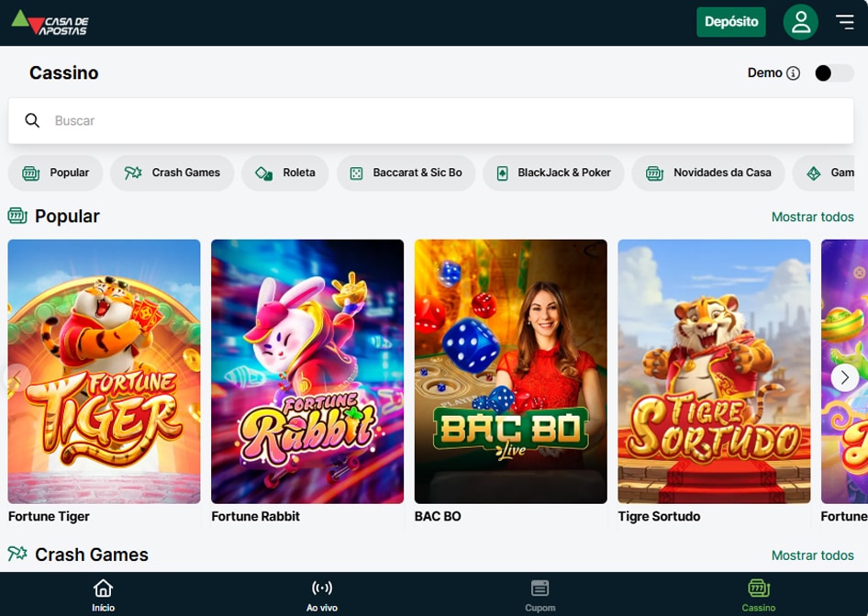Go to Início home icon
The height and width of the screenshot is (616, 868).
tap(104, 594)
